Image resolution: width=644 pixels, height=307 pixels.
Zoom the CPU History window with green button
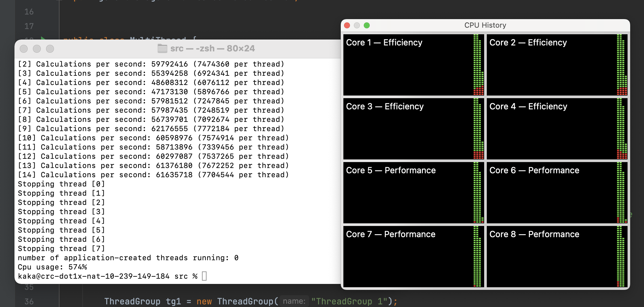pyautogui.click(x=367, y=25)
